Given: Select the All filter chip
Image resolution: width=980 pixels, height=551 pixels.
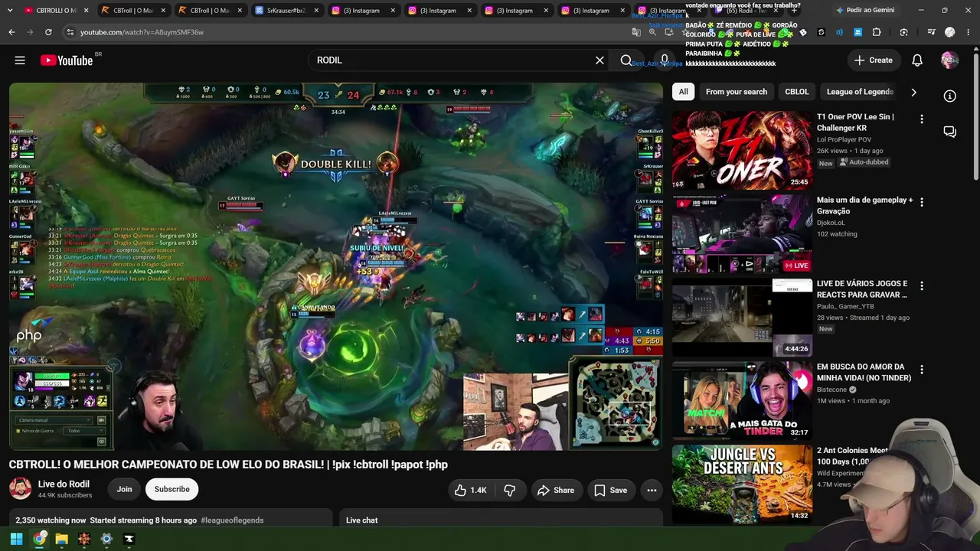Looking at the screenshot, I should pyautogui.click(x=683, y=92).
